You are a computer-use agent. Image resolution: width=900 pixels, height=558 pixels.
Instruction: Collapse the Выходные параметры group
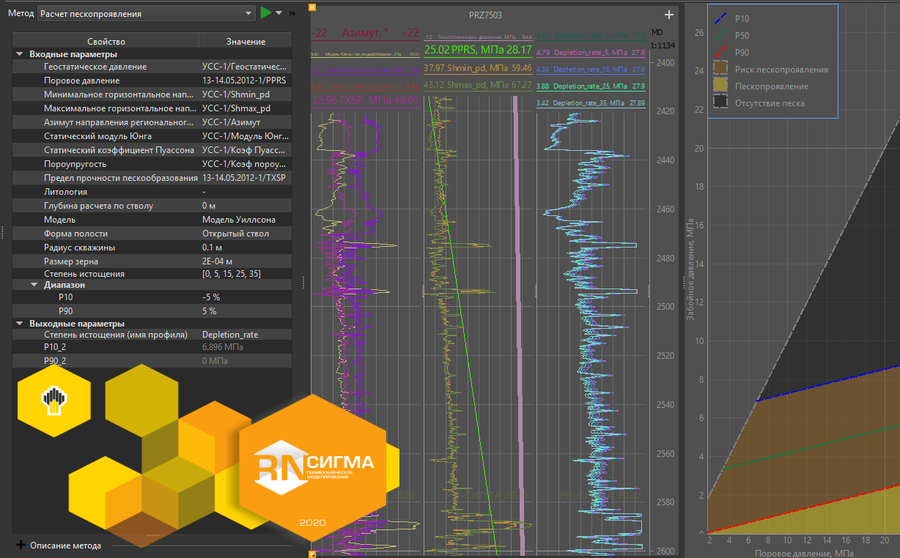[20, 323]
